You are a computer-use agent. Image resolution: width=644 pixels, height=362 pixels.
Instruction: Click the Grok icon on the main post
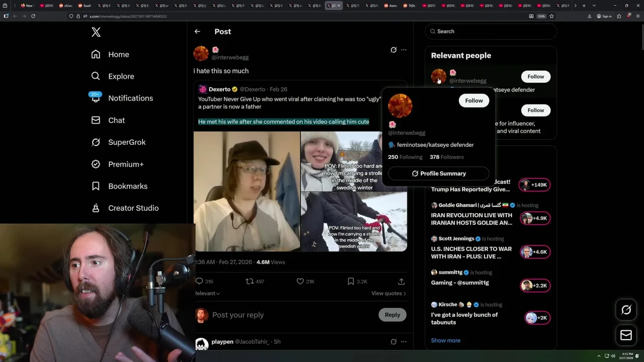[x=393, y=50]
